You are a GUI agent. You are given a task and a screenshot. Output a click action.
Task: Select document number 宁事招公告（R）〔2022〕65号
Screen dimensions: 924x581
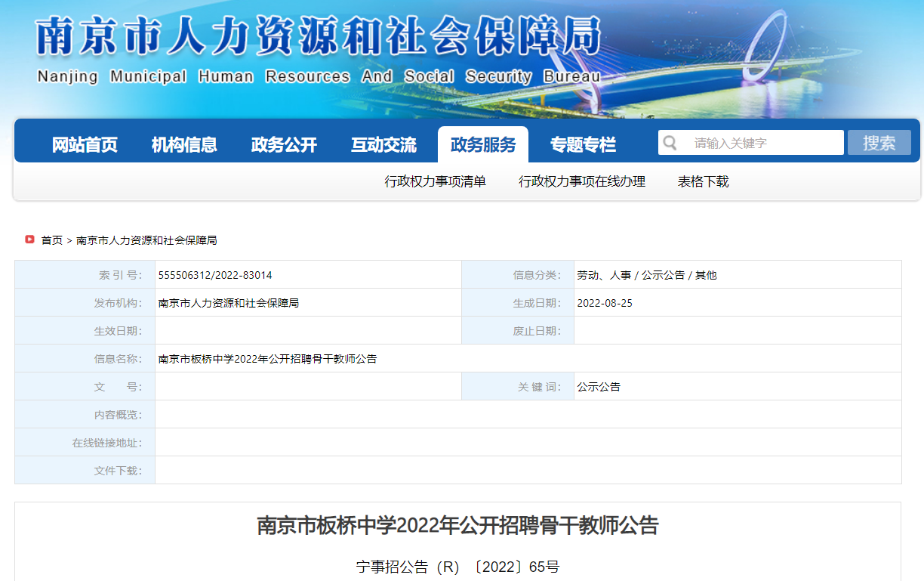pos(457,567)
